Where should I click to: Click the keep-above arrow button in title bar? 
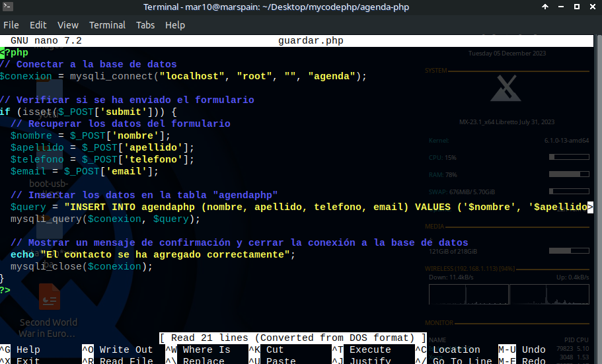[x=545, y=7]
